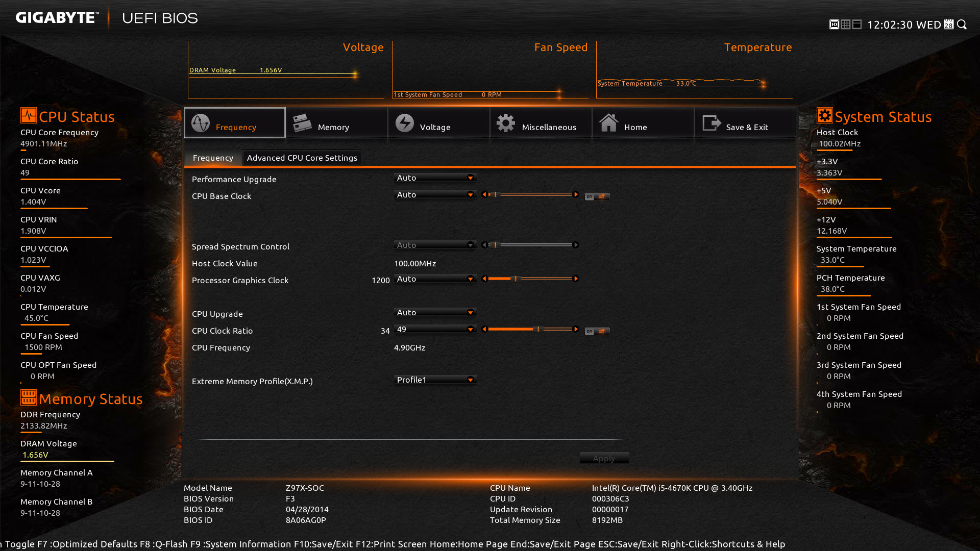Click the GIGABYTE logo

point(57,18)
